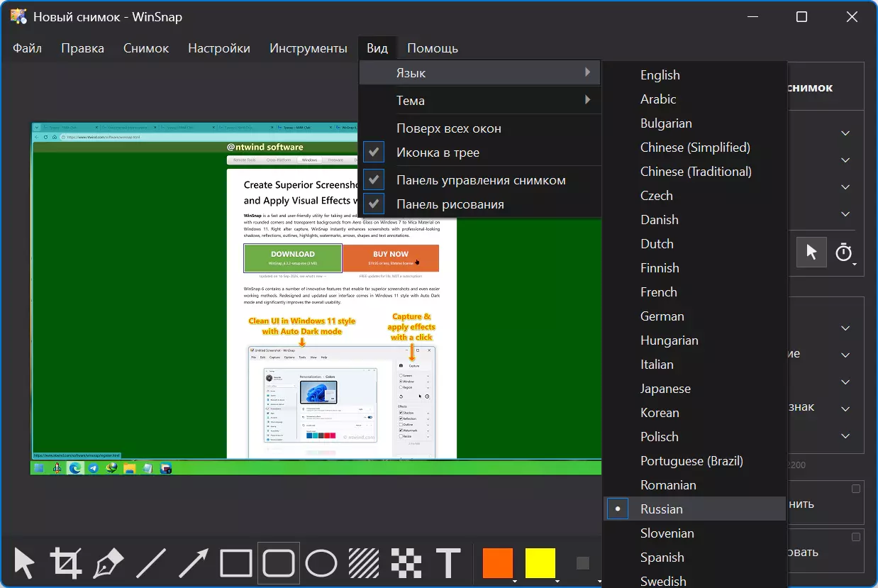Switch language to Italian
878x588 pixels.
coord(695,365)
